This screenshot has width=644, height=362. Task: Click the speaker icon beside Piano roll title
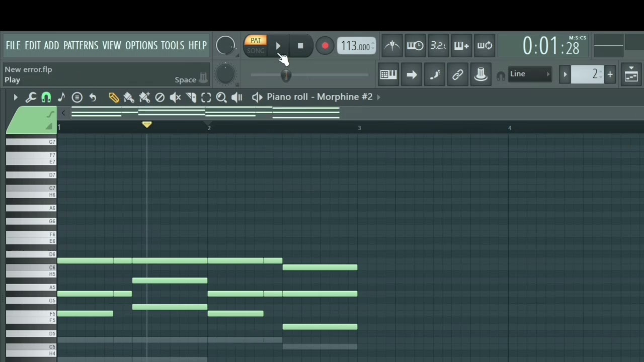tap(257, 97)
